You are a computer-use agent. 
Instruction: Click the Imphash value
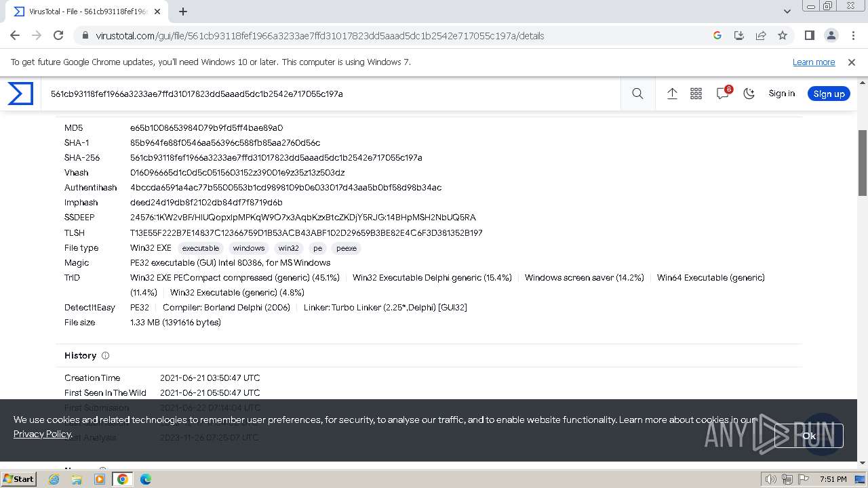[x=206, y=202]
